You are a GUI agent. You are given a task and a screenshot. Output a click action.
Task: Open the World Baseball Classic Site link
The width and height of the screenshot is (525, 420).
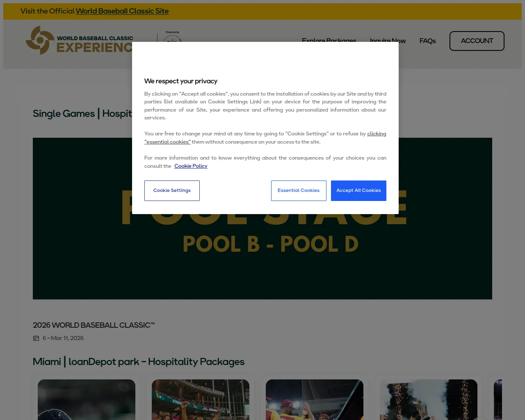(122, 11)
